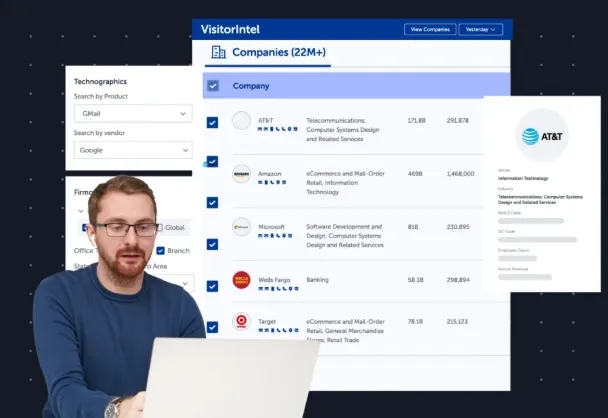
Task: Click the Amazon company logo
Action: [241, 174]
